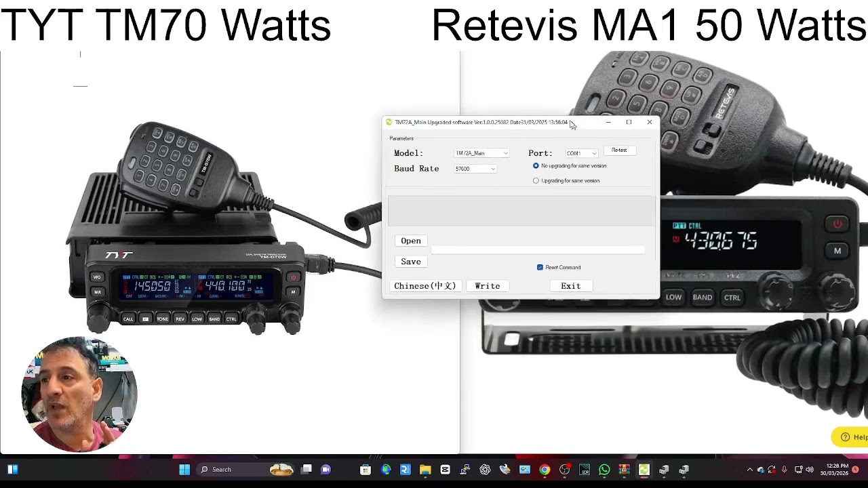This screenshot has height=488, width=868.
Task: Click the upgrade software's green title bar icon
Action: tap(389, 122)
